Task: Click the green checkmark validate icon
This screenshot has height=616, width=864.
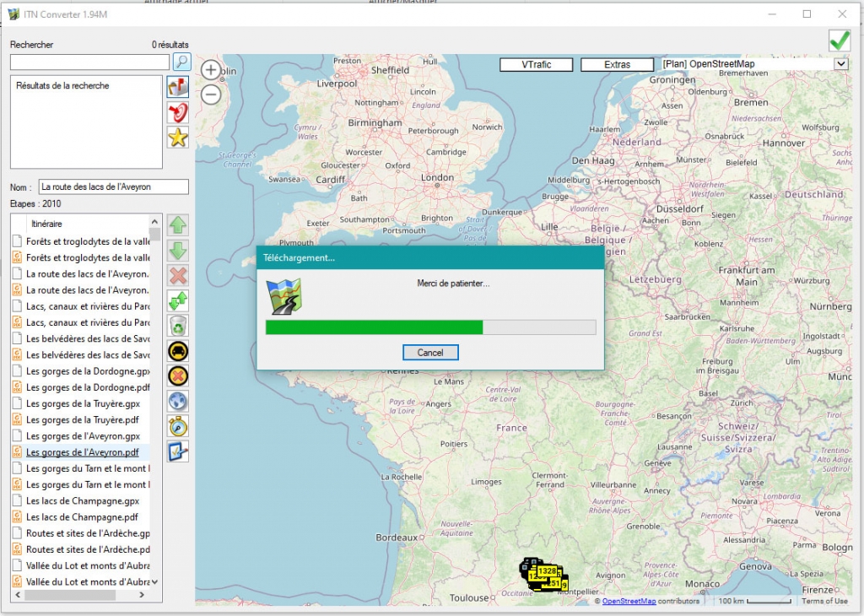Action: point(840,41)
